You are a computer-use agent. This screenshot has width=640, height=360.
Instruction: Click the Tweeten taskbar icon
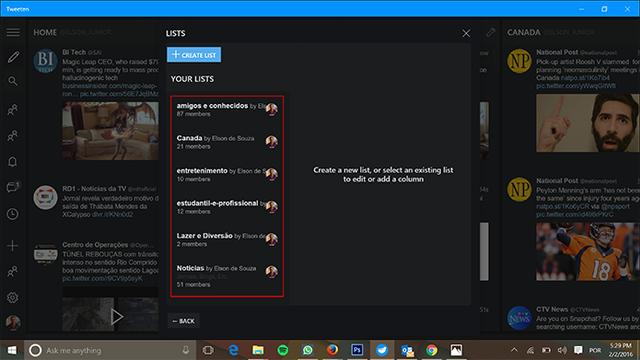[x=382, y=350]
